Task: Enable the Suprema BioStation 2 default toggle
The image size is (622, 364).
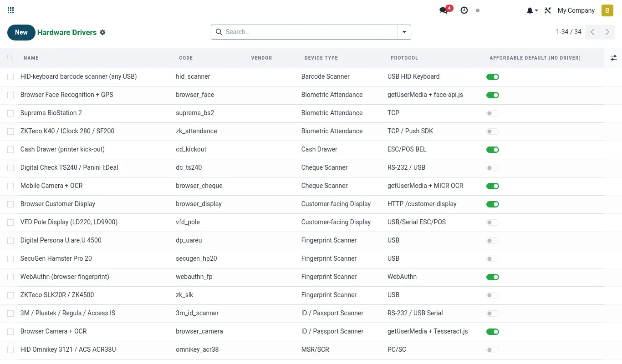Action: click(x=493, y=113)
